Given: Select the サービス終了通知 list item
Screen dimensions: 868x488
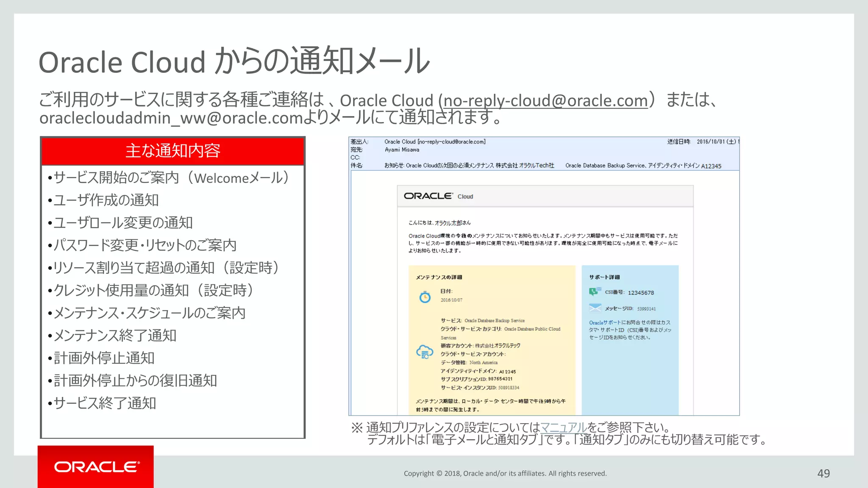Looking at the screenshot, I should tap(102, 403).
